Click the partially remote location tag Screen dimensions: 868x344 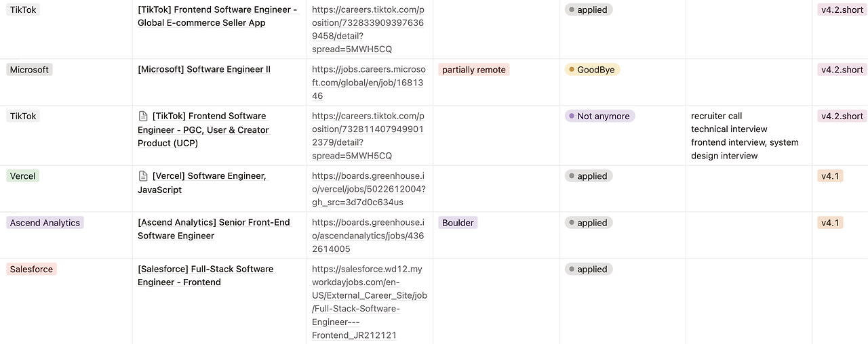point(473,70)
